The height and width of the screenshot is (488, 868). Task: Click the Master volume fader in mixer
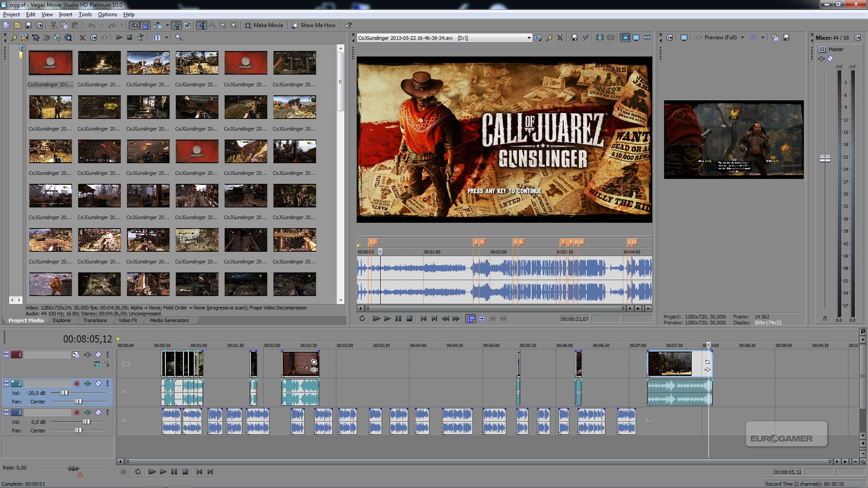coord(826,158)
